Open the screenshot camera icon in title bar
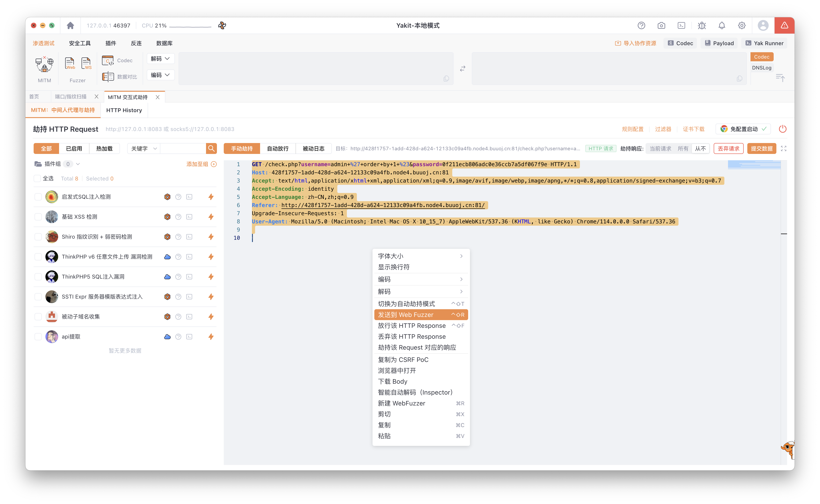 (661, 25)
